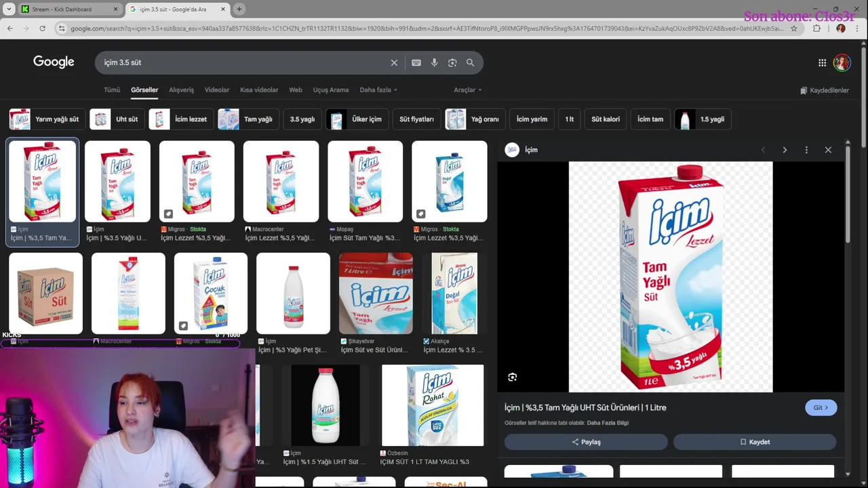Filter by Yarım yağlı süt chip

(x=47, y=119)
